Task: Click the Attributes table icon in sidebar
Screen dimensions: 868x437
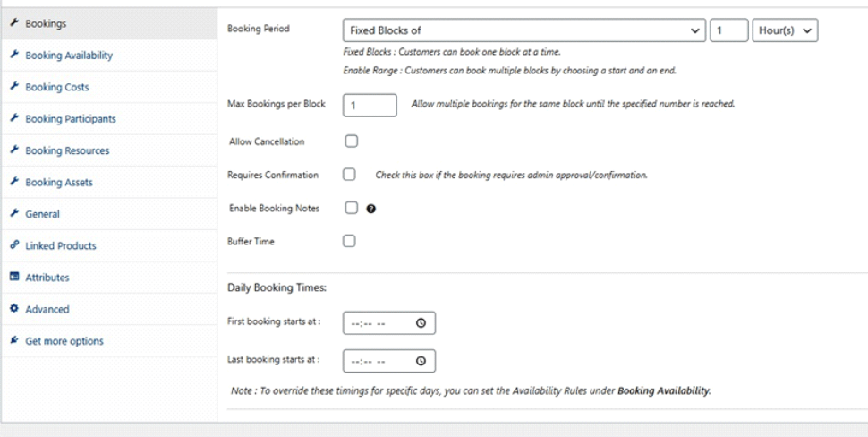Action: [x=14, y=278]
